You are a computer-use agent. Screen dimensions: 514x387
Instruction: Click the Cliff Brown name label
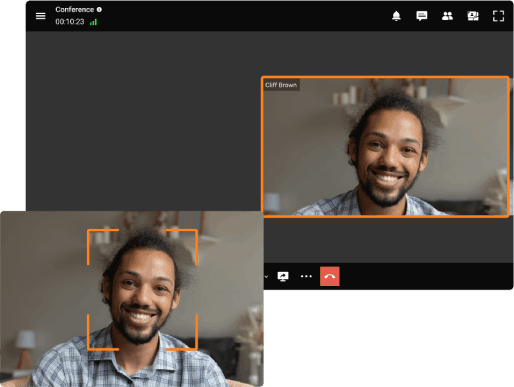point(281,85)
